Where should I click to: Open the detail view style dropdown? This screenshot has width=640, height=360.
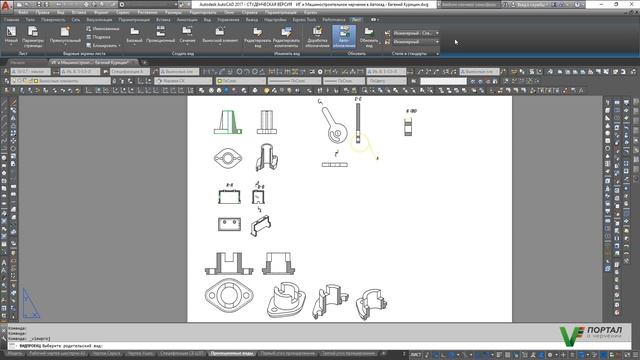point(416,42)
